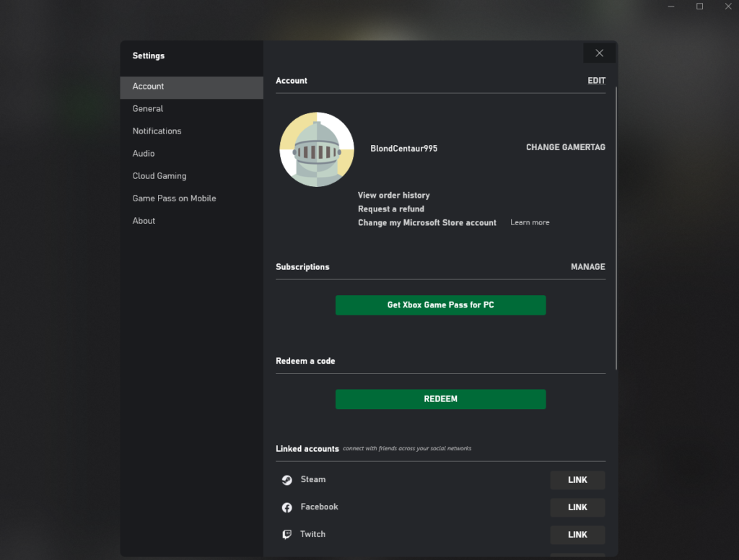Click the Linked accounts heading

coord(307,449)
